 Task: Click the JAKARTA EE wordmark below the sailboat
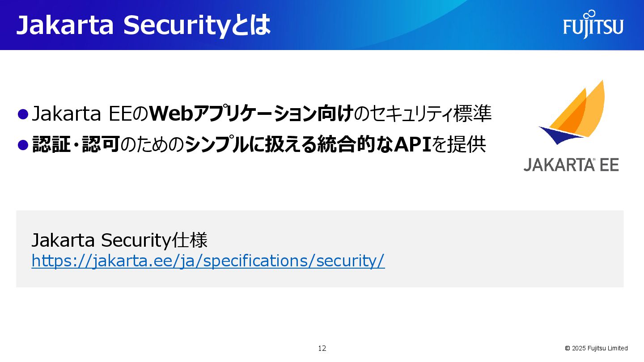point(571,165)
